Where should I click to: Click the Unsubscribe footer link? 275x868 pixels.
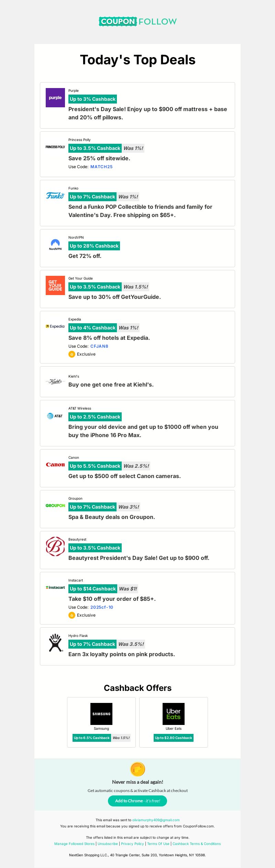click(108, 844)
